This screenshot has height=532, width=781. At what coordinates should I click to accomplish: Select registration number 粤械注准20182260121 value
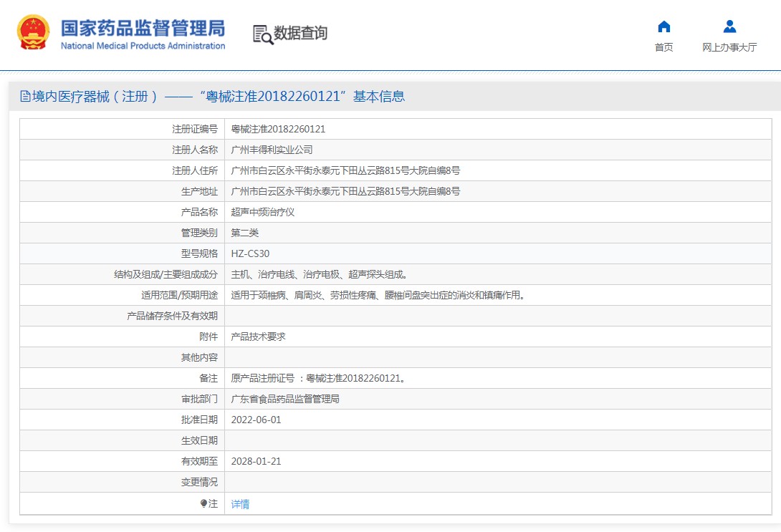tap(278, 130)
